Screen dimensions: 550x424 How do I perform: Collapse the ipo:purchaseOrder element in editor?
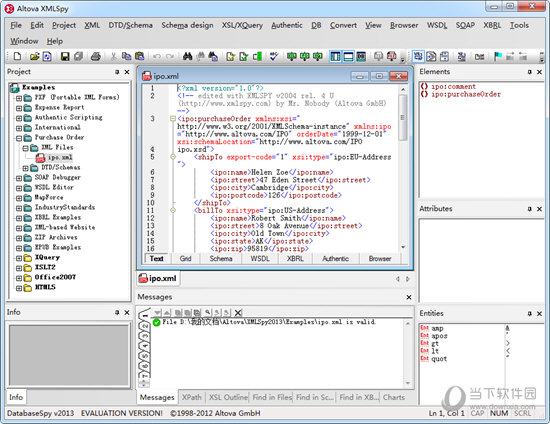tap(173, 119)
